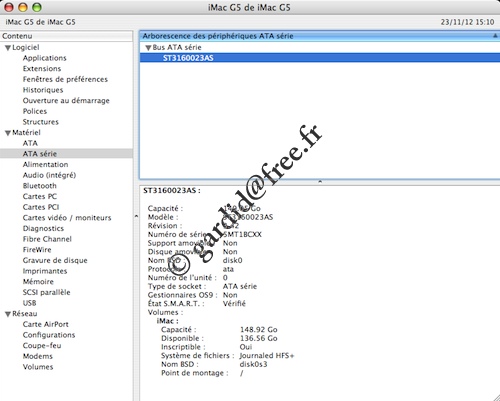
Task: Open Fenêtres de préférences entry
Action: (65, 79)
